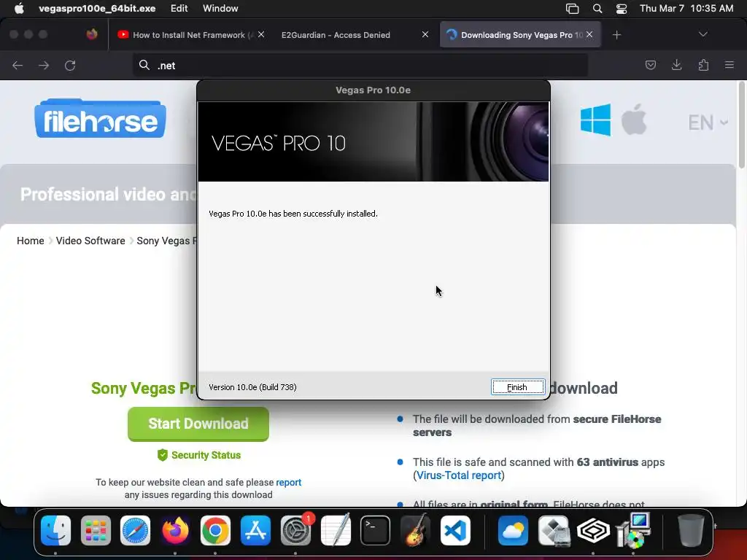Close the Downloading Sony Vegas Pro tab
This screenshot has height=560, width=747.
pyautogui.click(x=589, y=34)
